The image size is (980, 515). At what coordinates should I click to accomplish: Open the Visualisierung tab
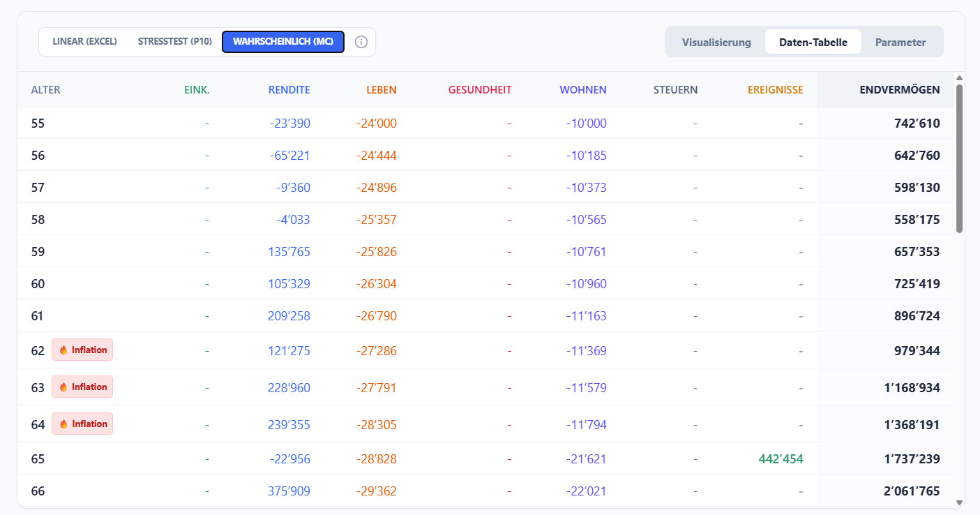tap(716, 42)
